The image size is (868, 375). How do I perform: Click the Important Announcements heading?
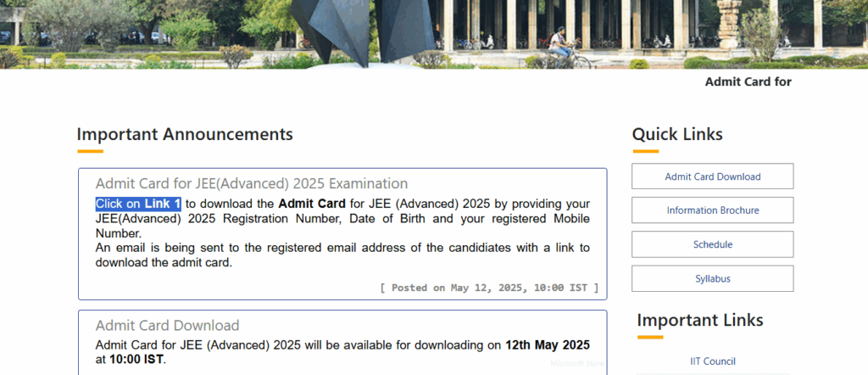pos(185,134)
